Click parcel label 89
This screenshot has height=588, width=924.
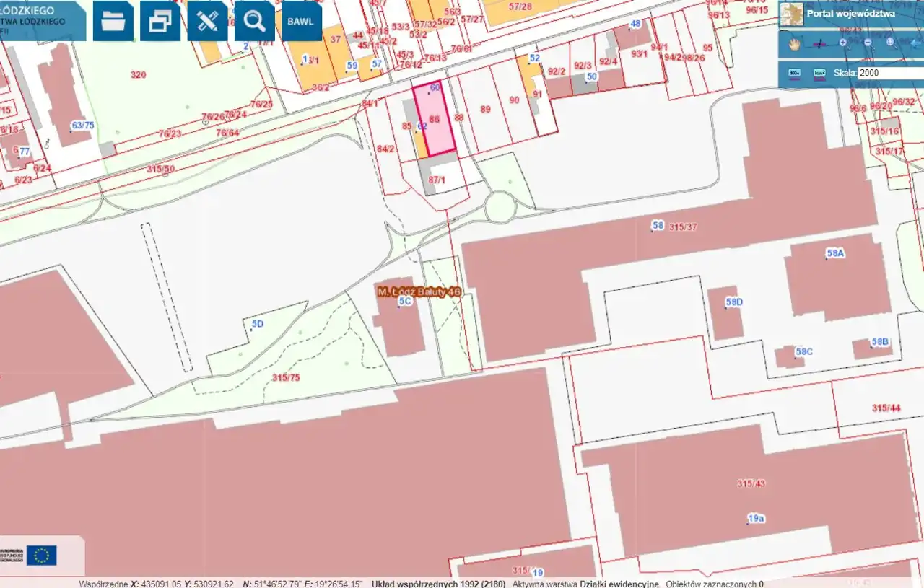[x=485, y=109]
